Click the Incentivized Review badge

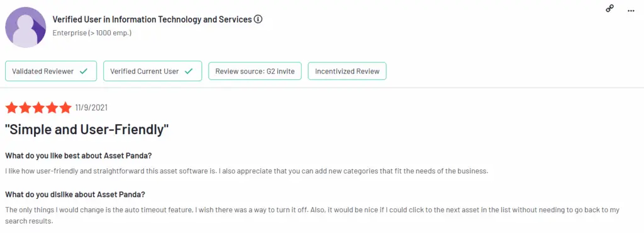pyautogui.click(x=347, y=71)
